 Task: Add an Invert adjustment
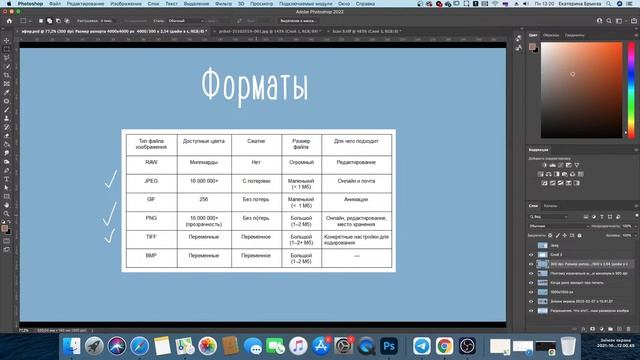point(544,183)
